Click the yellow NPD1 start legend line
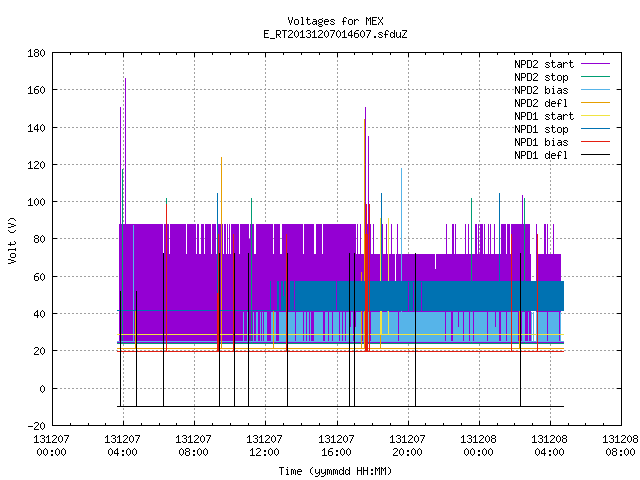Image resolution: width=640 pixels, height=480 pixels. click(595, 116)
